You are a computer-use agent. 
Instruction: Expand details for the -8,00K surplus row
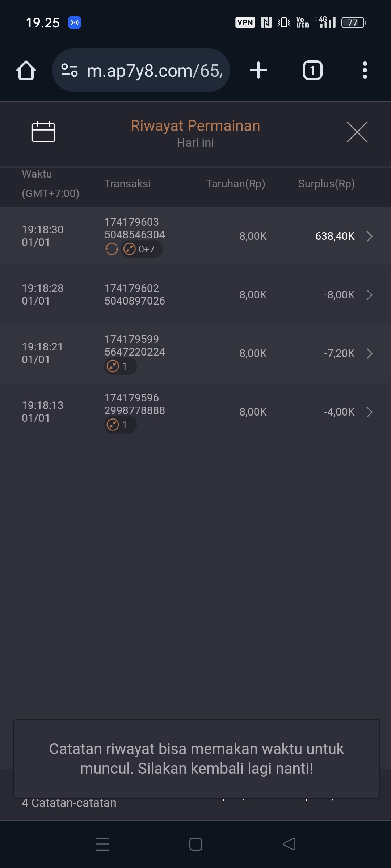369,295
